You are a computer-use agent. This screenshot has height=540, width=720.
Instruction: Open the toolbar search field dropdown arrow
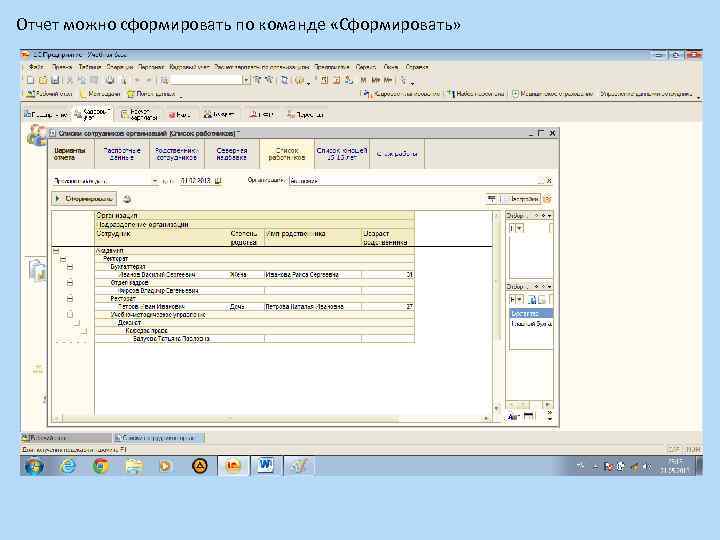pyautogui.click(x=246, y=80)
